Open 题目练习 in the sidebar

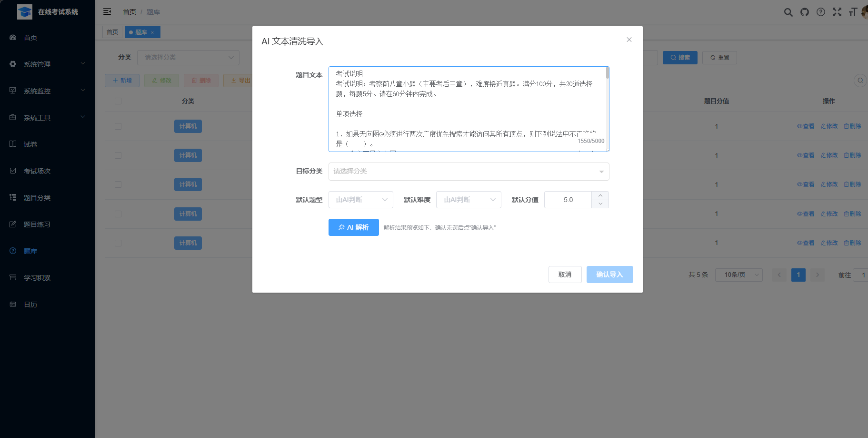[48, 224]
